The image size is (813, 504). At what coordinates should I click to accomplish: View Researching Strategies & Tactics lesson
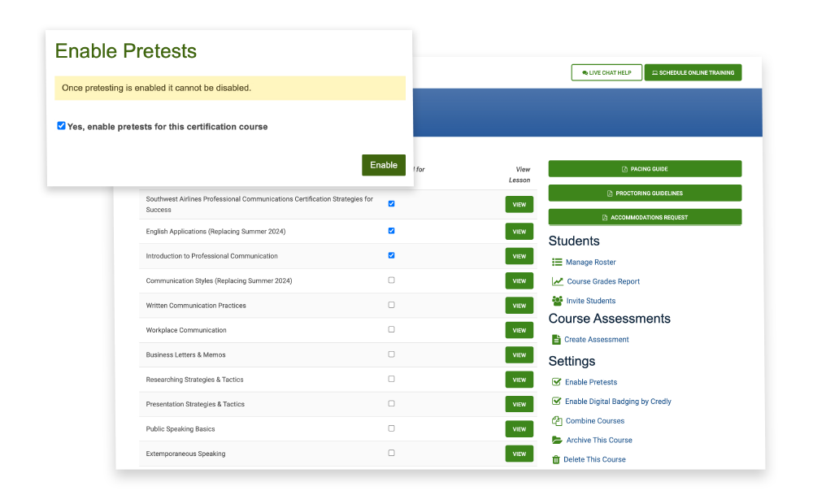pyautogui.click(x=519, y=380)
